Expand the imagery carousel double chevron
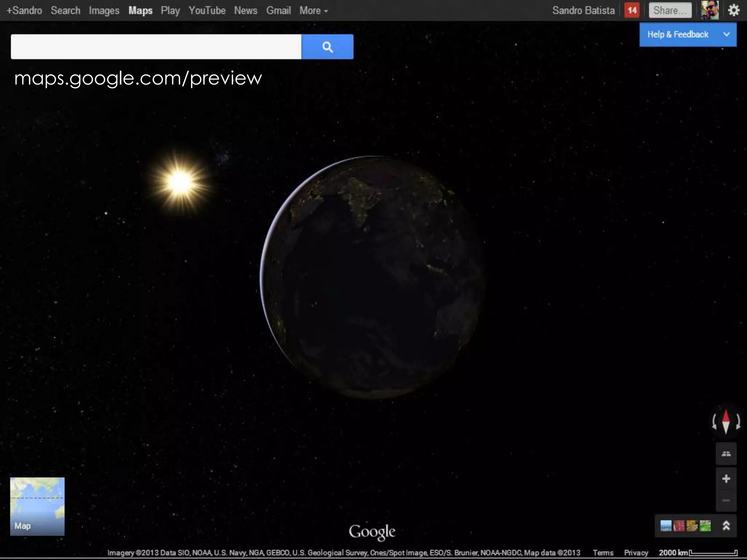This screenshot has width=747, height=560. point(726,526)
